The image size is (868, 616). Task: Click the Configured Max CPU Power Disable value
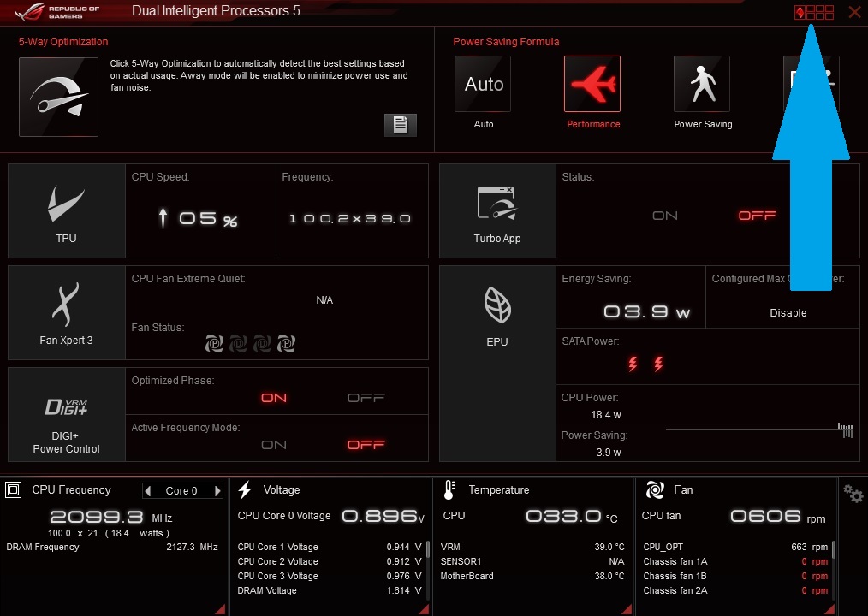click(x=788, y=313)
